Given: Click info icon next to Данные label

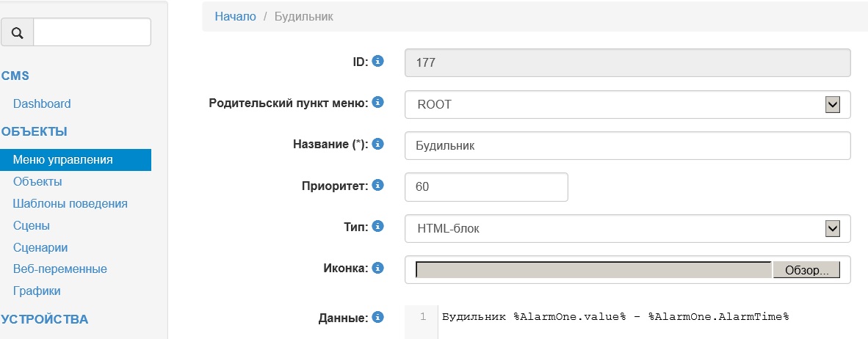Looking at the screenshot, I should tap(378, 318).
